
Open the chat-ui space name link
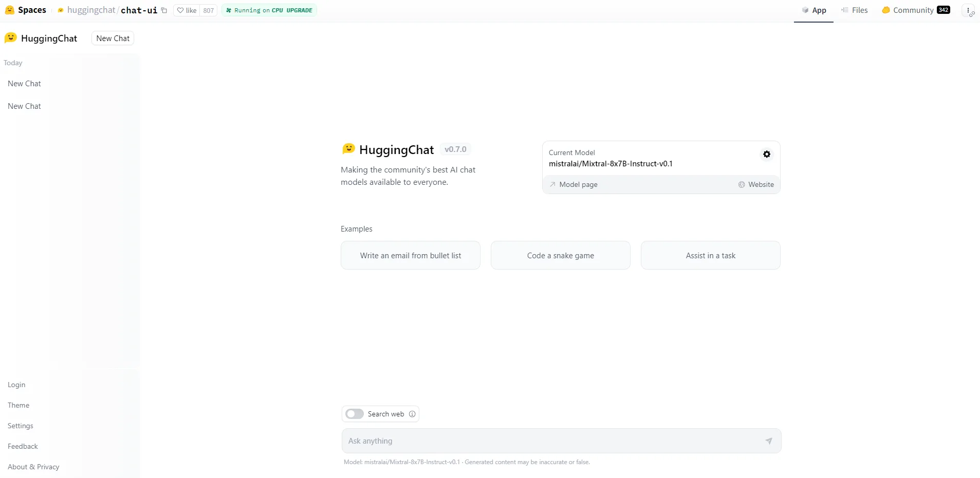pyautogui.click(x=139, y=10)
